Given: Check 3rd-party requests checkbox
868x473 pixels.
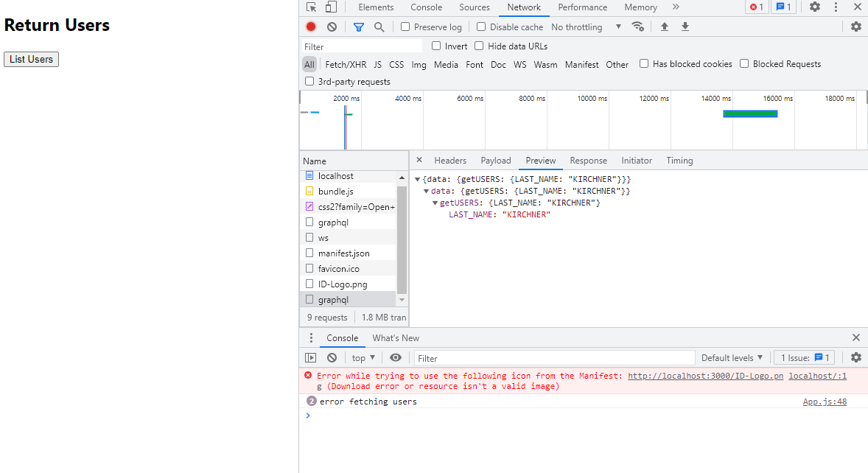Looking at the screenshot, I should pos(309,81).
